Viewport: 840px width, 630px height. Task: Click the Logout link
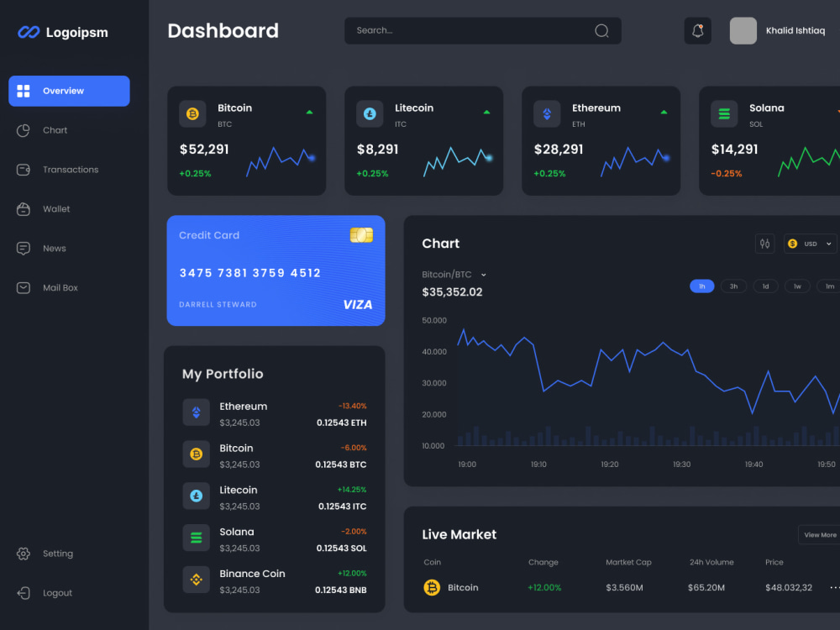point(57,593)
